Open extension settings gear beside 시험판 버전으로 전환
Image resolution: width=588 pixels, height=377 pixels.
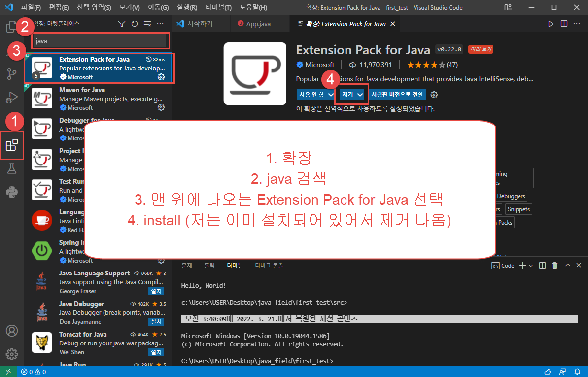tap(434, 95)
